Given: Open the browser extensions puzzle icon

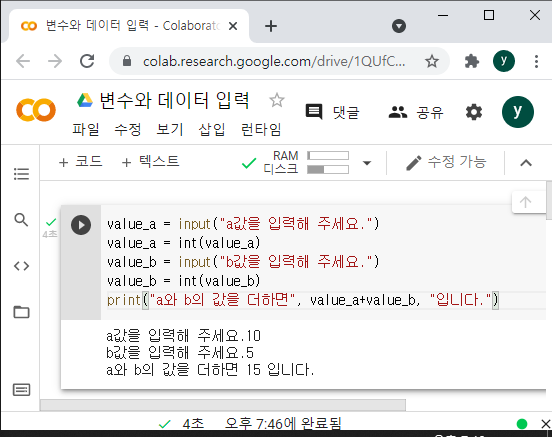Looking at the screenshot, I should (472, 61).
